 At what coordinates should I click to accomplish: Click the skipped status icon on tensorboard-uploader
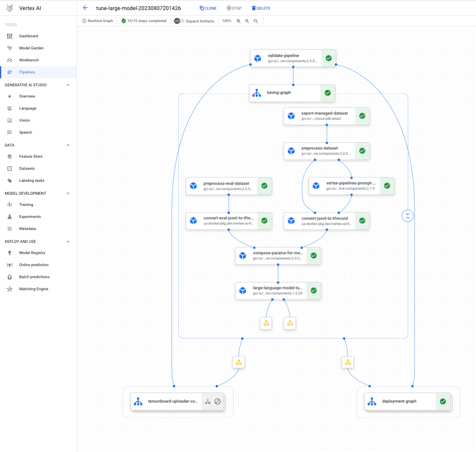[217, 401]
